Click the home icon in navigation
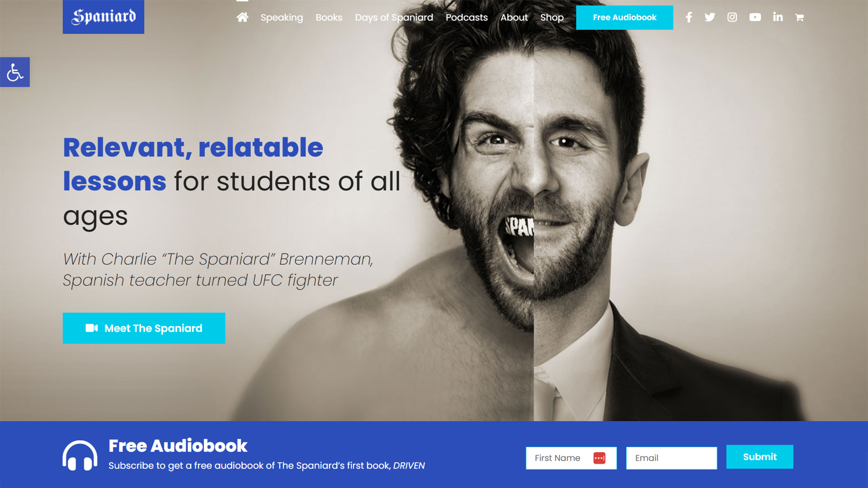Image resolution: width=868 pixels, height=488 pixels. coord(242,17)
